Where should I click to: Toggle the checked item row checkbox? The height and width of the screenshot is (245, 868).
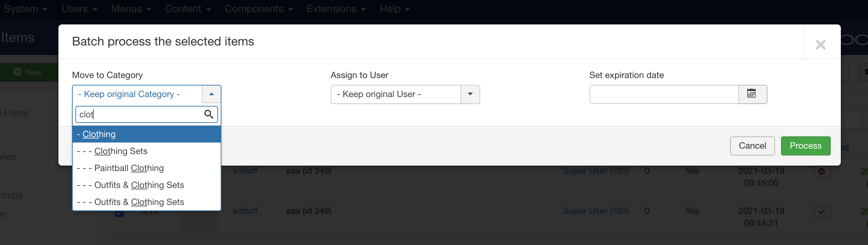point(119,213)
